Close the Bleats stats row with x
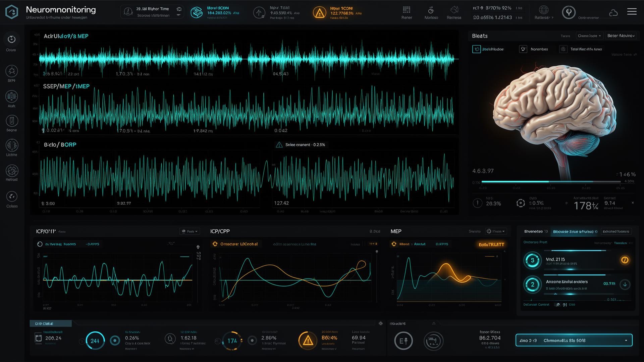Screen dimensions: 644x362 [633, 203]
